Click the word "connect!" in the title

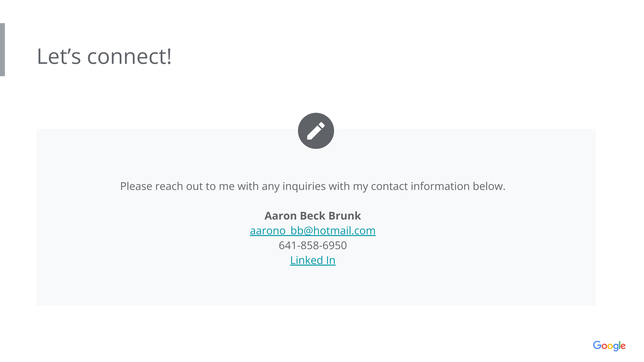click(129, 56)
